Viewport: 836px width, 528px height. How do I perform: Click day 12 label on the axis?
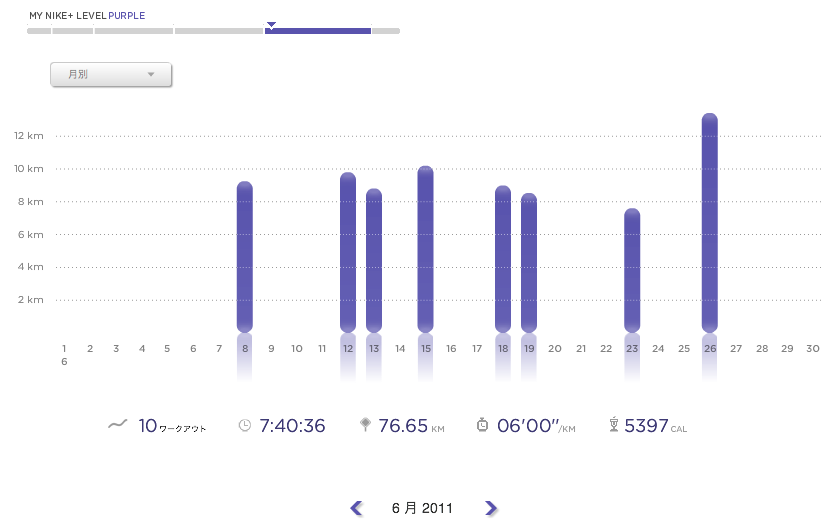(x=348, y=349)
